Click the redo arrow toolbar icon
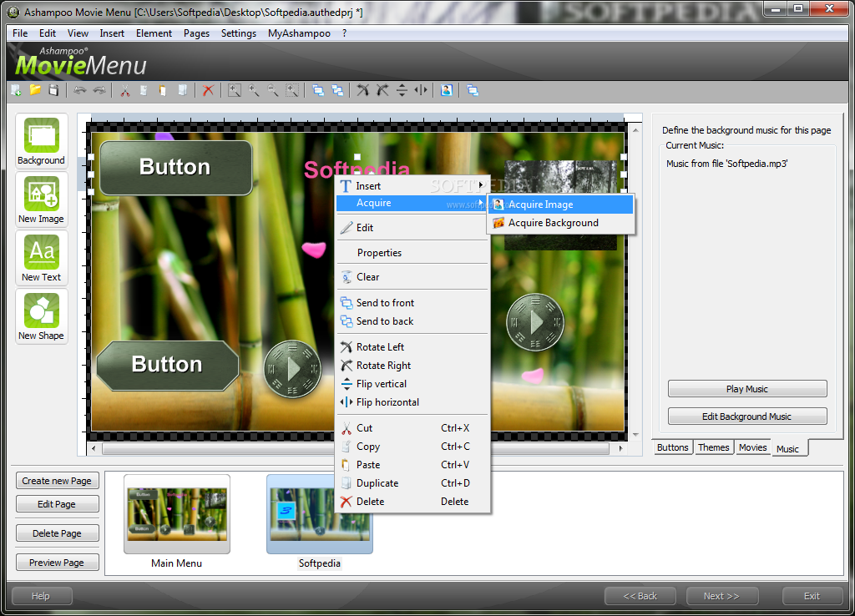 tap(99, 90)
